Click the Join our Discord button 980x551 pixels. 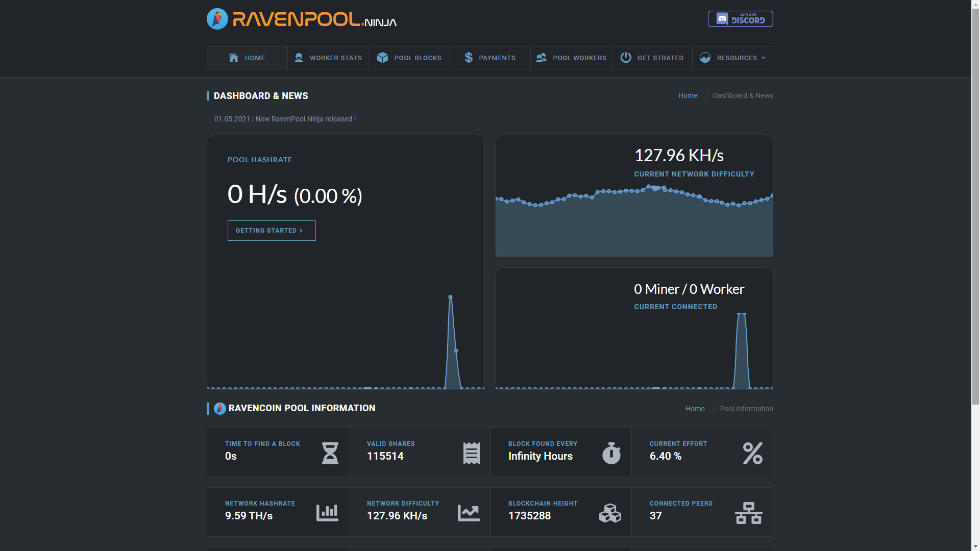pyautogui.click(x=740, y=19)
